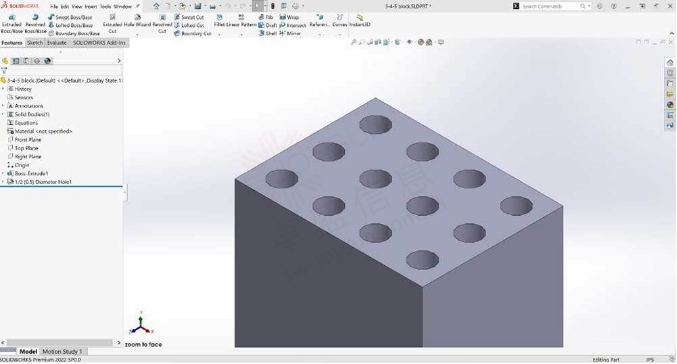
Task: Open the Insert menu
Action: [91, 6]
